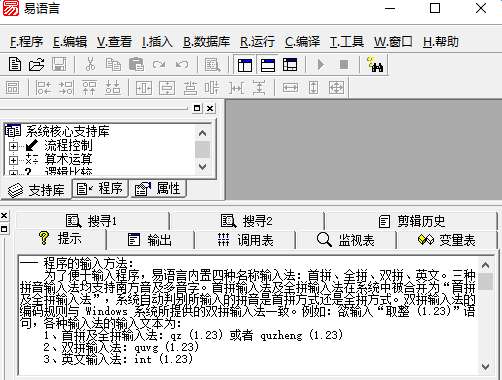Switch to the 属性 tab
The width and height of the screenshot is (502, 380).
click(158, 189)
